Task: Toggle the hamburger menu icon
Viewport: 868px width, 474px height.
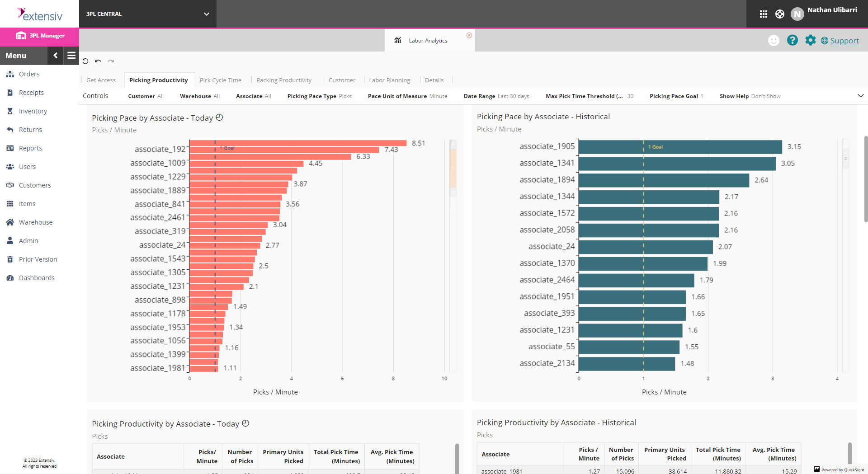Action: [71, 56]
